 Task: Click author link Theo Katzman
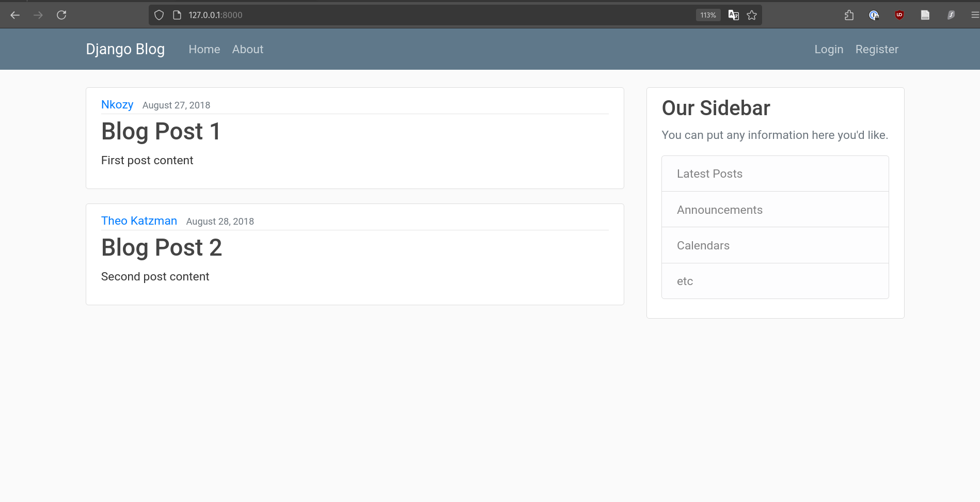click(x=139, y=221)
